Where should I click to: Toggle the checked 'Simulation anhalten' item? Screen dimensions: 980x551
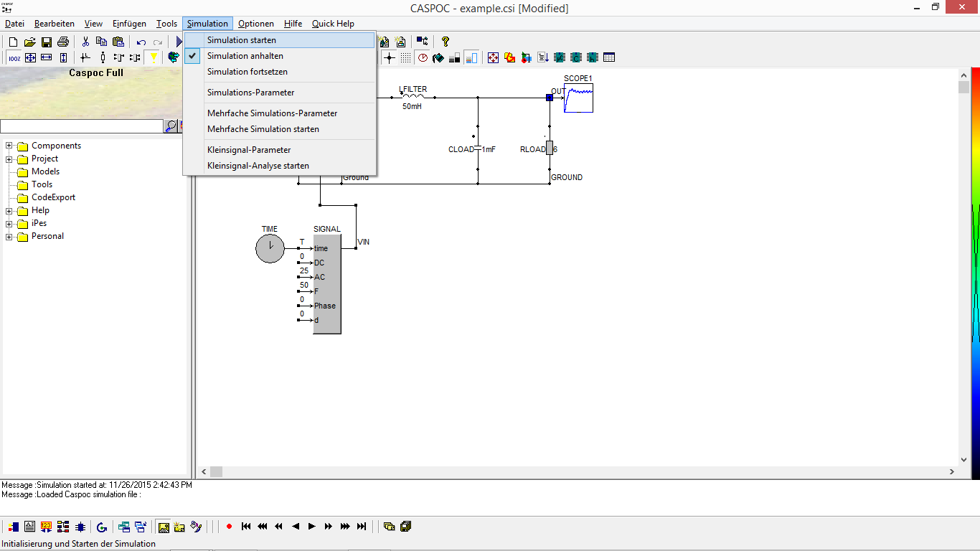(280, 56)
